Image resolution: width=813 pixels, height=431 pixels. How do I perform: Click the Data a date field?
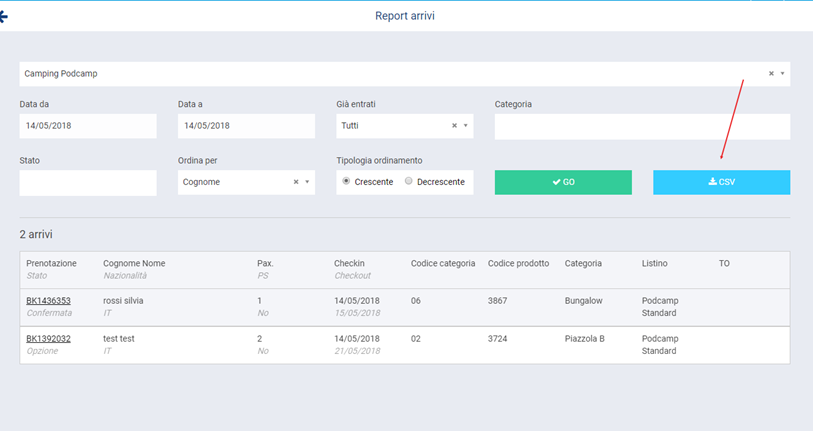pos(246,126)
